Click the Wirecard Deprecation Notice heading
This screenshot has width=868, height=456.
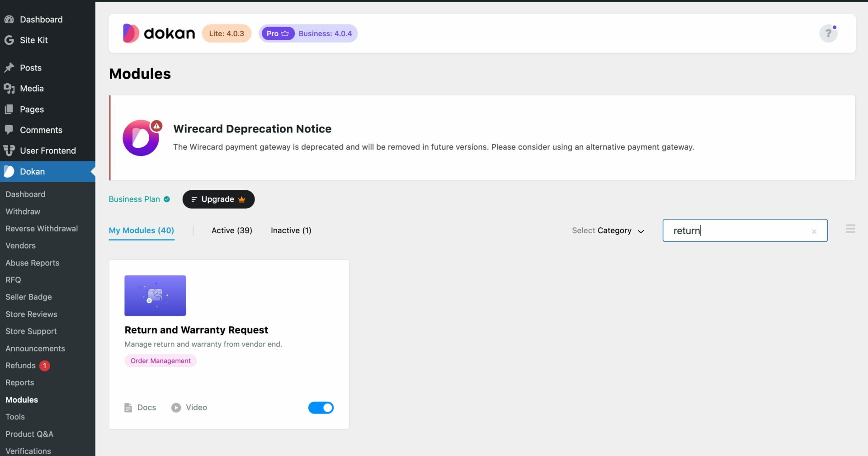[252, 129]
